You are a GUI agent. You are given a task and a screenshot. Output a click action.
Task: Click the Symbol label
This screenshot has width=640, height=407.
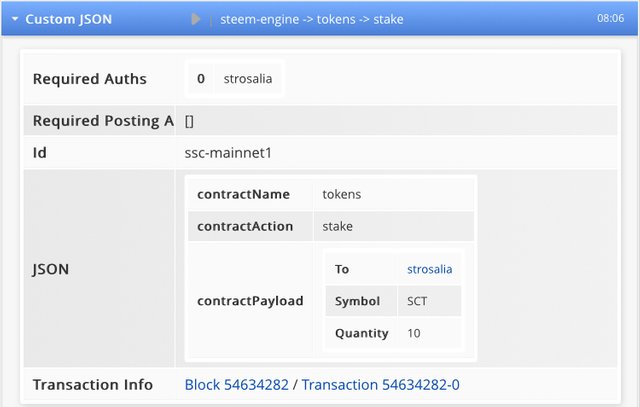[357, 301]
